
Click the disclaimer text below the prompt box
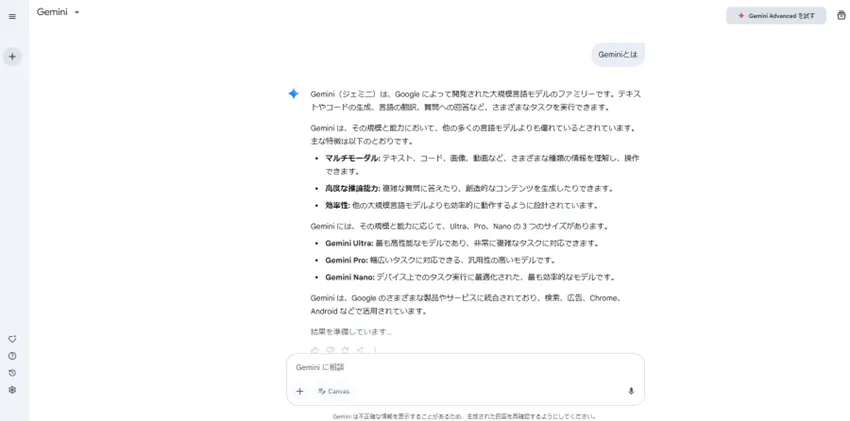[x=465, y=417]
